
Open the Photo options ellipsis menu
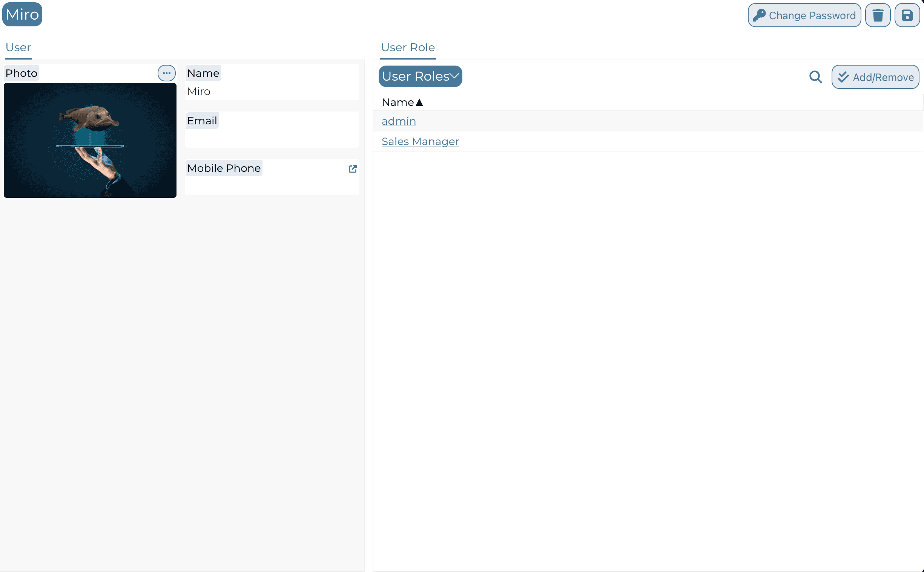tap(167, 73)
